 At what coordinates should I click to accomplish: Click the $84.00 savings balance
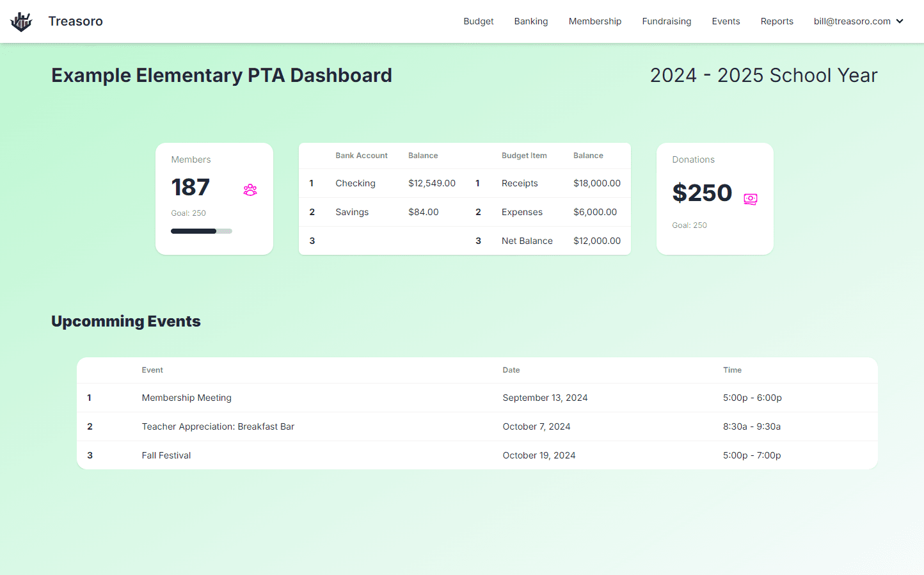click(x=424, y=212)
